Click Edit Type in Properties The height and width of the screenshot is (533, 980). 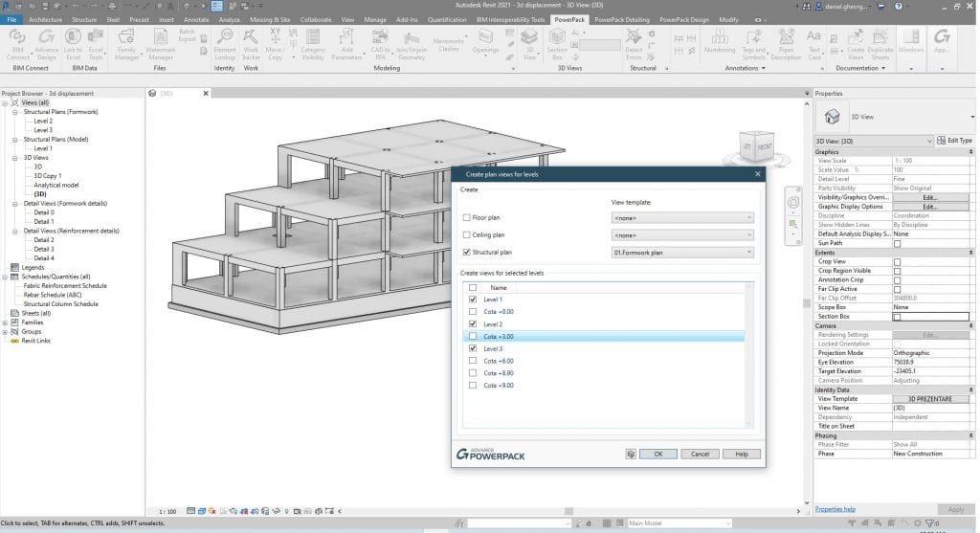point(955,141)
